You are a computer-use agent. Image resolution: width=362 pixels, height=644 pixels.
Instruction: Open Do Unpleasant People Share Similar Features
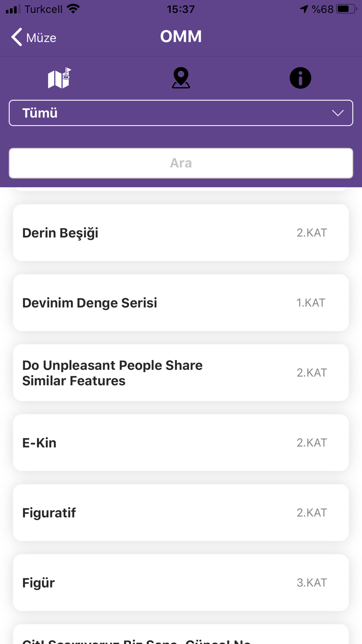[x=181, y=373]
